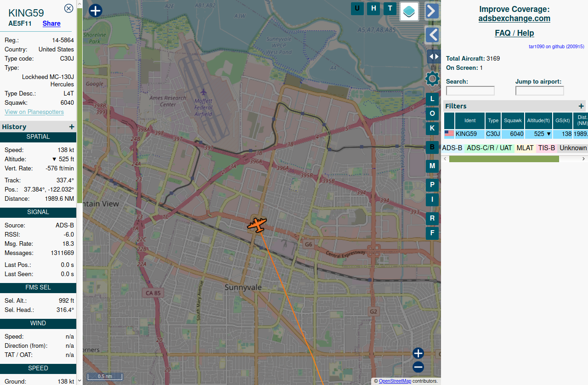Sort table by Type column header

pos(493,121)
